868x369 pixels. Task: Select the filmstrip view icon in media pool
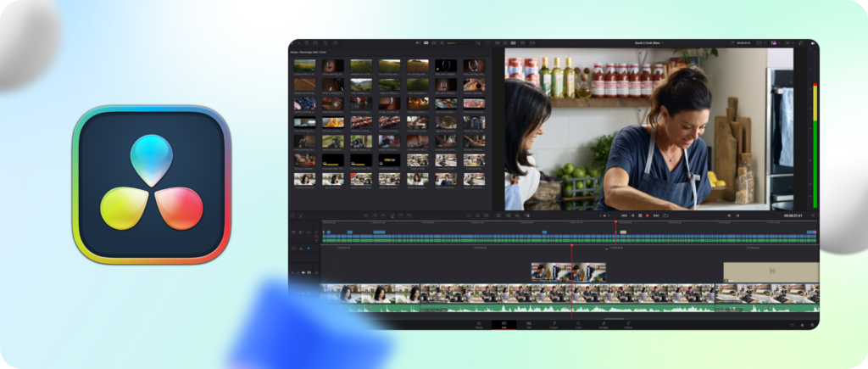coord(434,42)
